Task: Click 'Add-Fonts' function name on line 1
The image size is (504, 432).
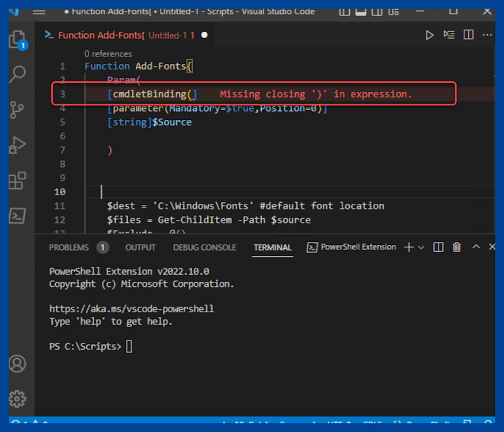Action: (x=161, y=66)
